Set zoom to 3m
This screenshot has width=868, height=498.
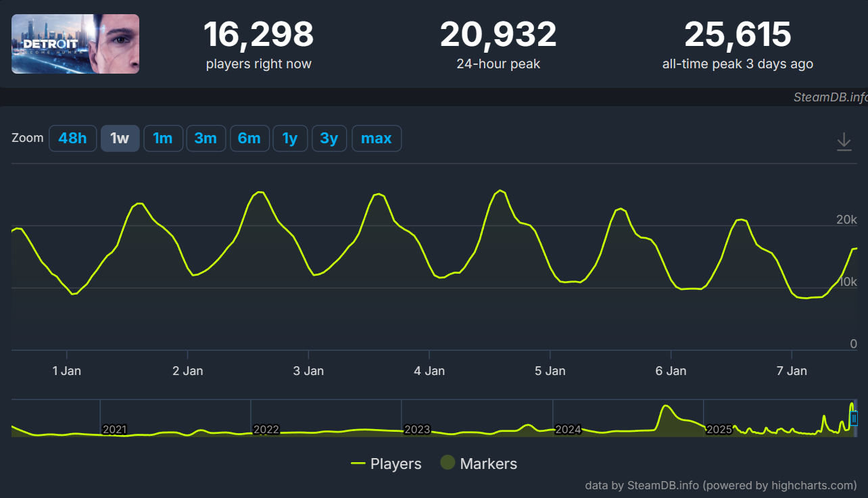tap(206, 139)
